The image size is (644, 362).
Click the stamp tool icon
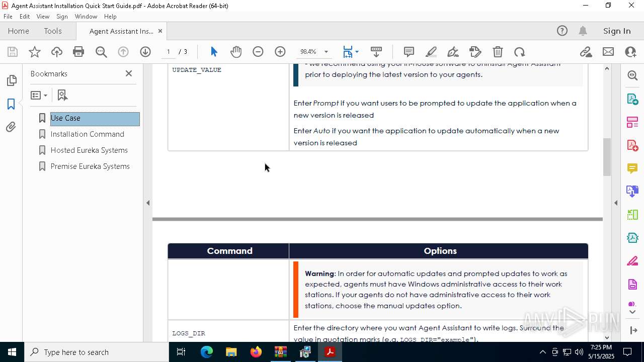pyautogui.click(x=475, y=52)
